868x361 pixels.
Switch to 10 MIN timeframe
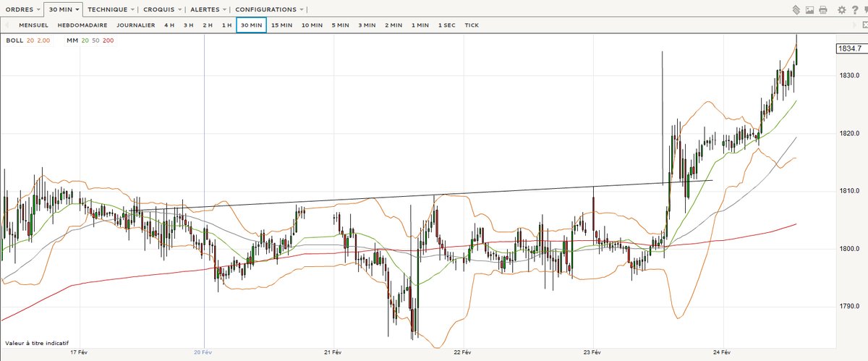pyautogui.click(x=312, y=25)
